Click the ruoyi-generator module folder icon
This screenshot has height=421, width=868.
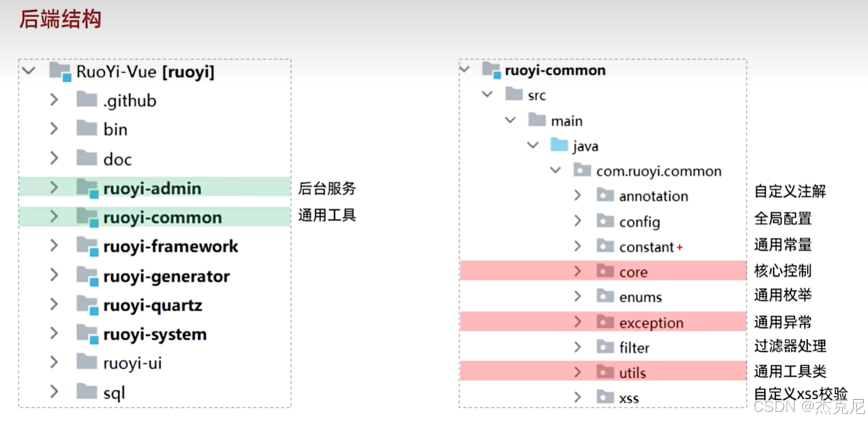coord(87,276)
